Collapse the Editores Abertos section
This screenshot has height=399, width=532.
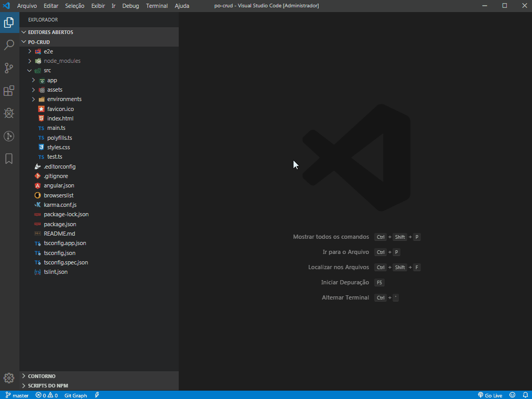click(24, 32)
